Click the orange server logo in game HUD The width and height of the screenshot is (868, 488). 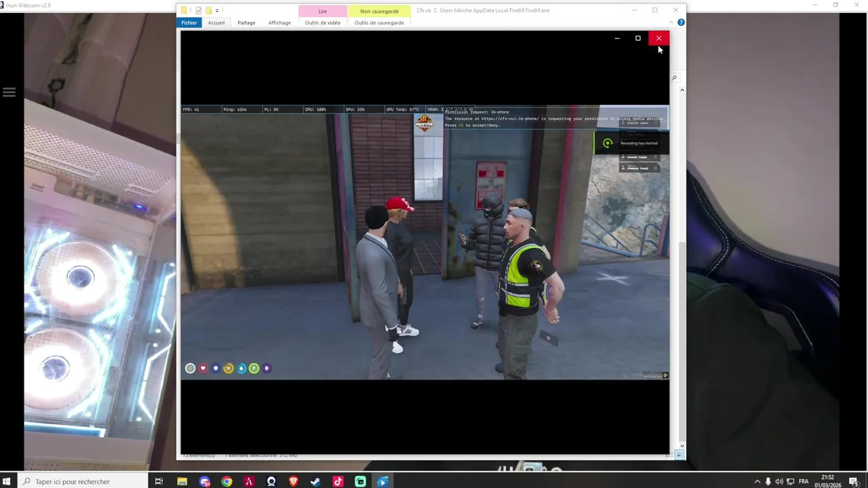(425, 123)
